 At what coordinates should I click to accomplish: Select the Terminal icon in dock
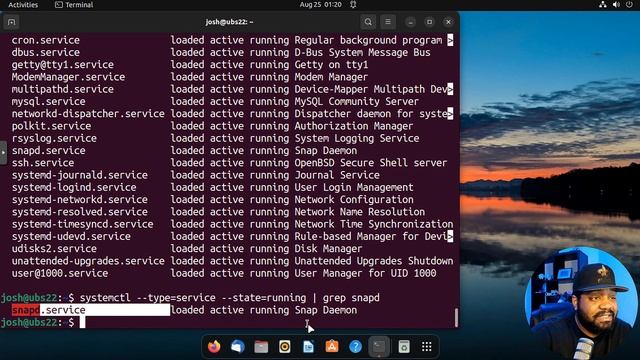click(x=379, y=347)
